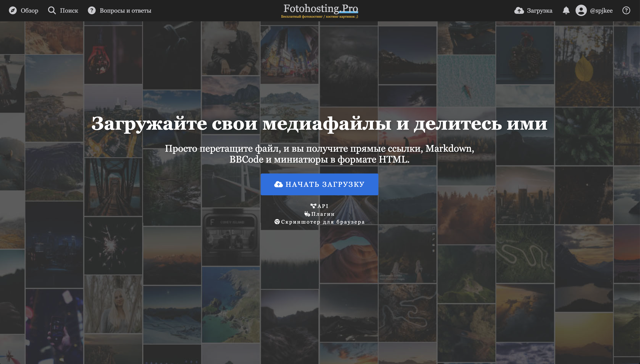Open the Скриншотер для браузера link
640x364 pixels.
[x=323, y=222]
